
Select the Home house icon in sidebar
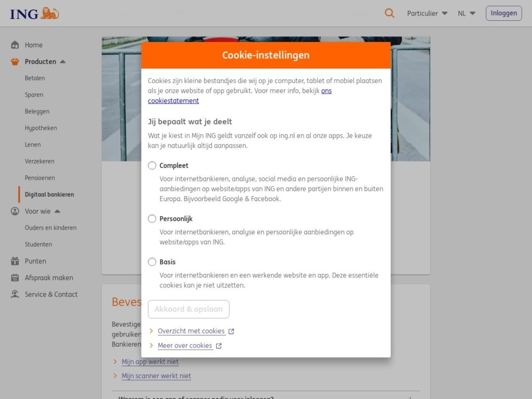15,45
